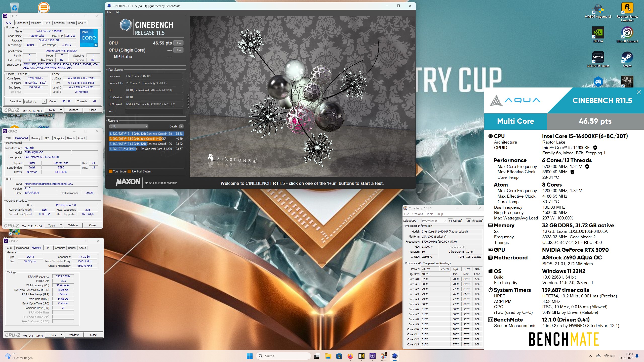Open Core Temp Help menu
The image size is (644, 362).
click(x=440, y=214)
